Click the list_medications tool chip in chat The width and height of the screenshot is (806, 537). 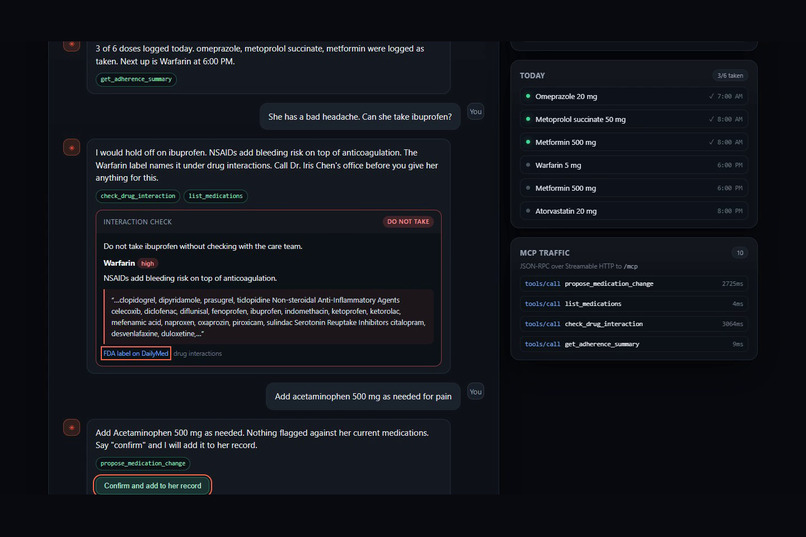point(215,196)
